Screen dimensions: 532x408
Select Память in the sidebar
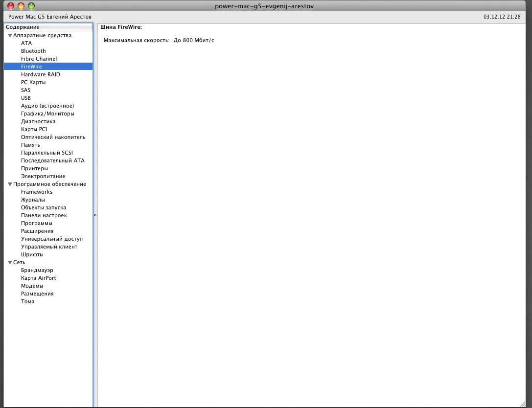(x=30, y=145)
